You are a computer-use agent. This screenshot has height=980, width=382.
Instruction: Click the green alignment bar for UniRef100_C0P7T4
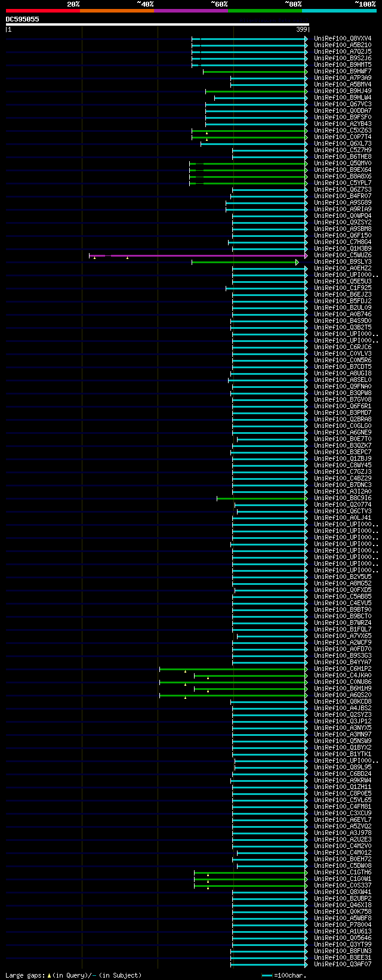[x=249, y=137]
